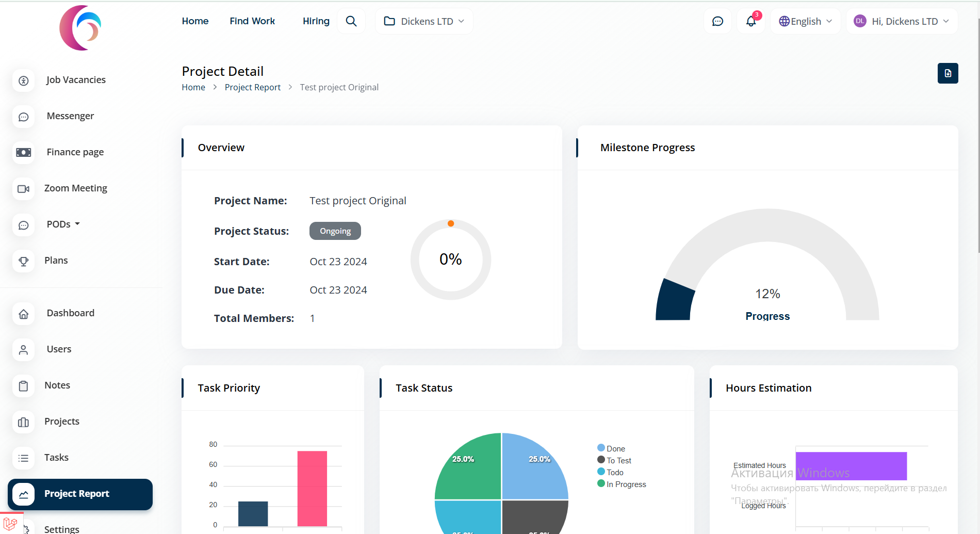Click the globe language icon
The height and width of the screenshot is (534, 980).
pos(784,21)
